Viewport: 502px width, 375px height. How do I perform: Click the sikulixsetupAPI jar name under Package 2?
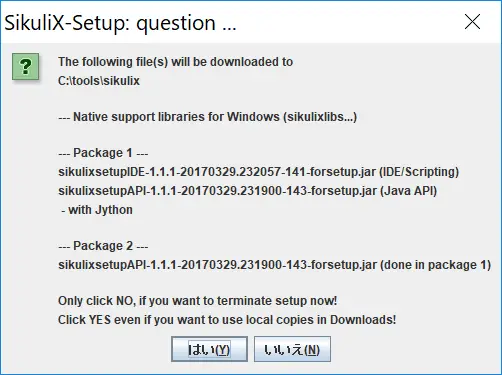(x=217, y=265)
